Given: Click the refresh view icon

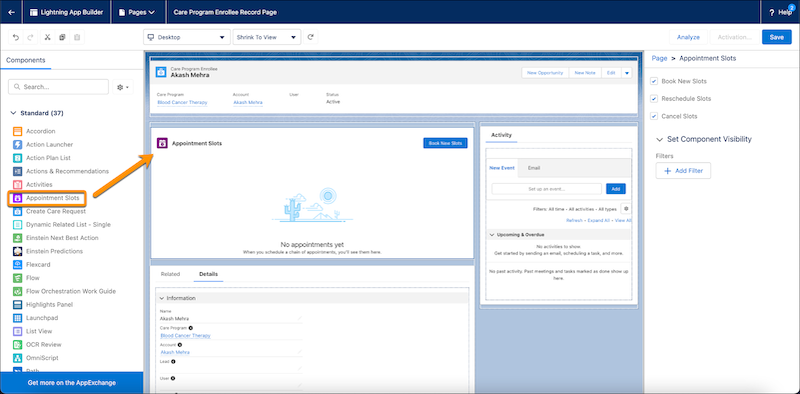Looking at the screenshot, I should (x=310, y=37).
